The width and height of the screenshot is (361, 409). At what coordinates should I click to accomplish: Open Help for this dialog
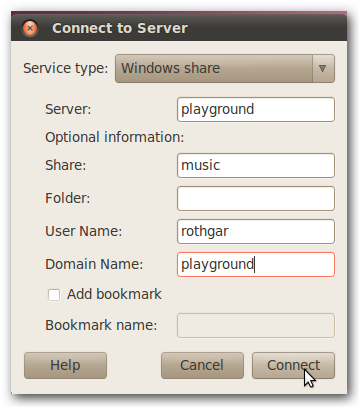pyautogui.click(x=65, y=365)
